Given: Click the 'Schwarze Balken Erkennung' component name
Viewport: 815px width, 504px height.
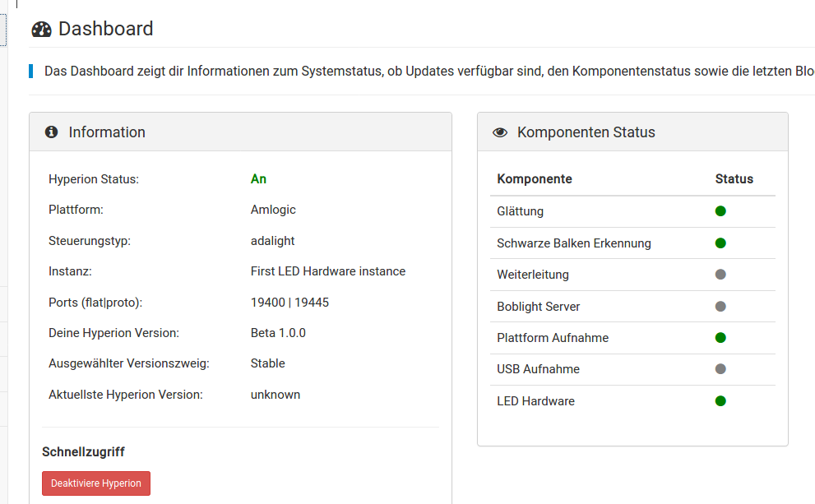Looking at the screenshot, I should 574,243.
